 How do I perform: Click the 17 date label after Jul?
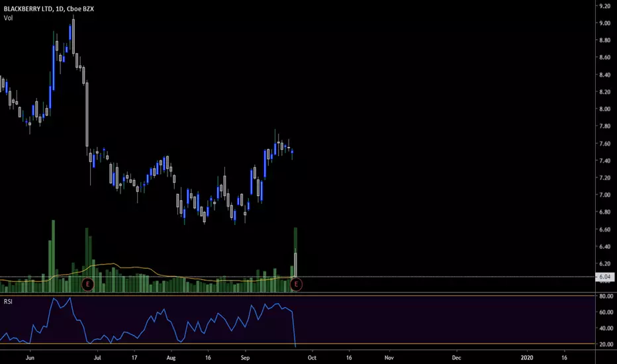pos(134,357)
